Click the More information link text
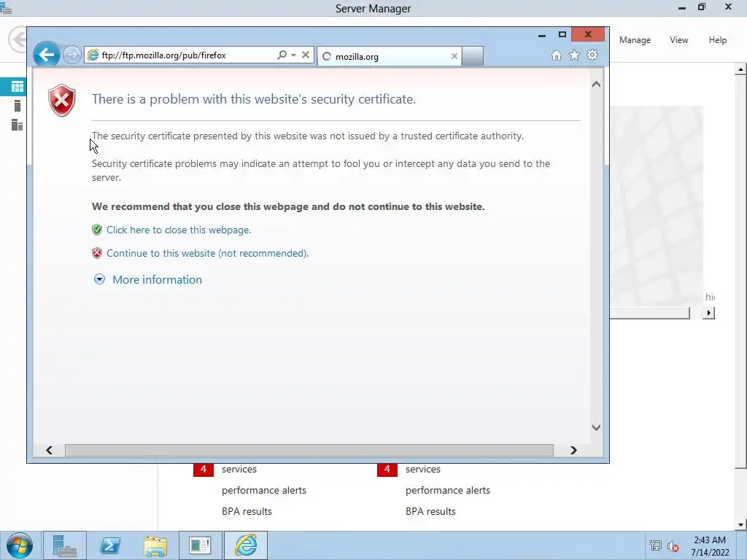This screenshot has height=560, width=747. [x=158, y=279]
